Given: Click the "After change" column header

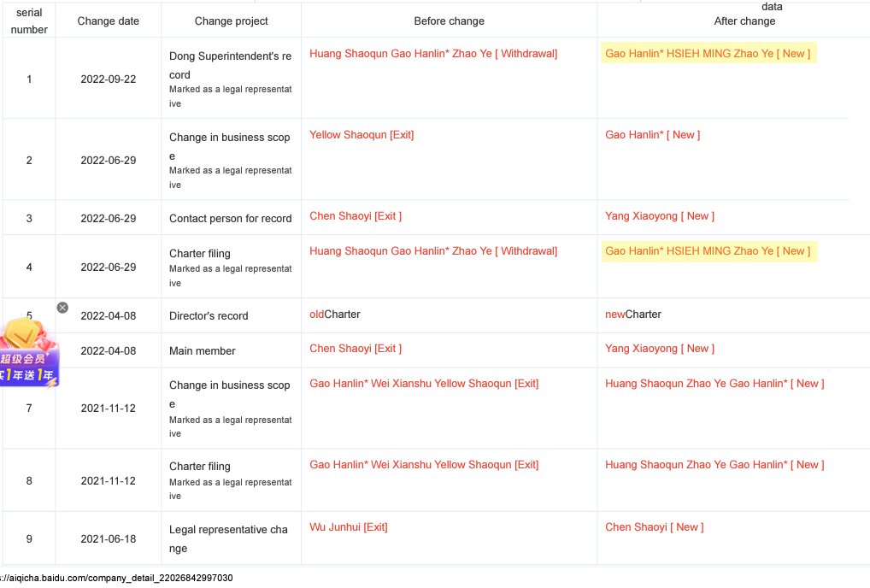Looking at the screenshot, I should [x=744, y=21].
